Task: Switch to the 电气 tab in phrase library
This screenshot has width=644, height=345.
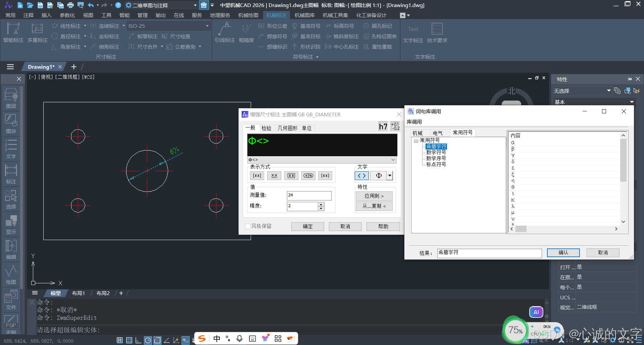Action: [x=438, y=133]
